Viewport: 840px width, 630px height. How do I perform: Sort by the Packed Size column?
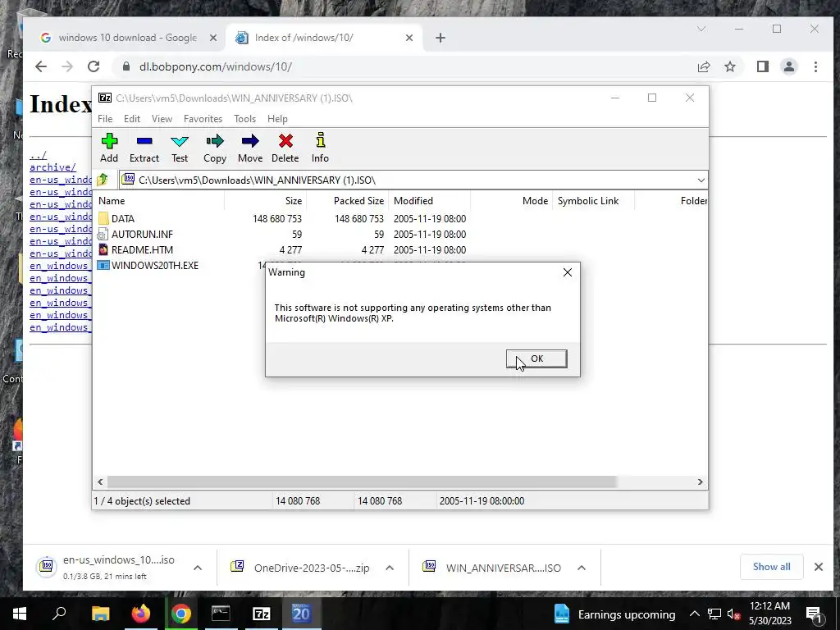pyautogui.click(x=347, y=201)
